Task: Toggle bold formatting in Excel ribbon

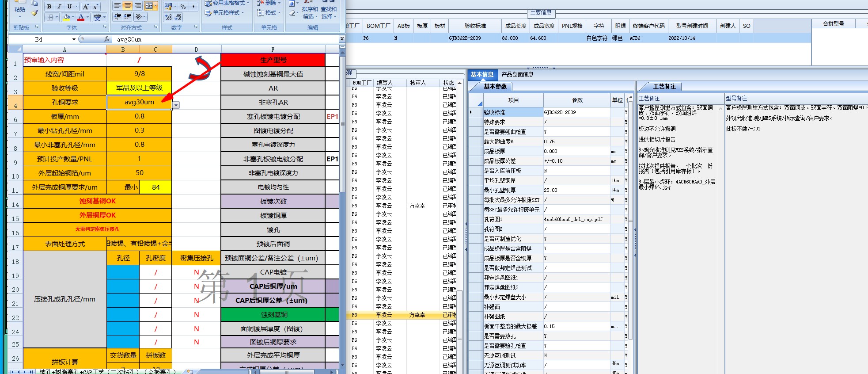Action: click(49, 7)
